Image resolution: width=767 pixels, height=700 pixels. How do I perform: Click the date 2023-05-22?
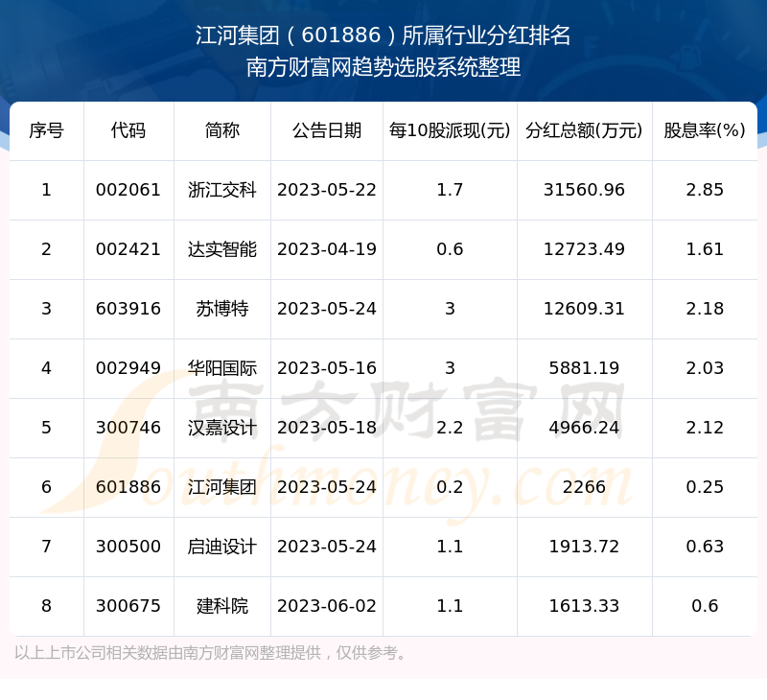click(327, 190)
